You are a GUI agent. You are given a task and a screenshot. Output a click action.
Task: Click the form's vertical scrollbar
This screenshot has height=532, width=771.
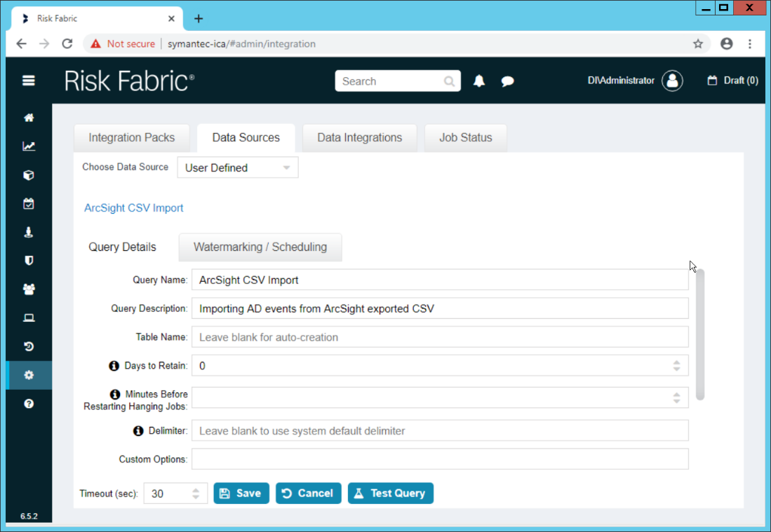tap(700, 334)
